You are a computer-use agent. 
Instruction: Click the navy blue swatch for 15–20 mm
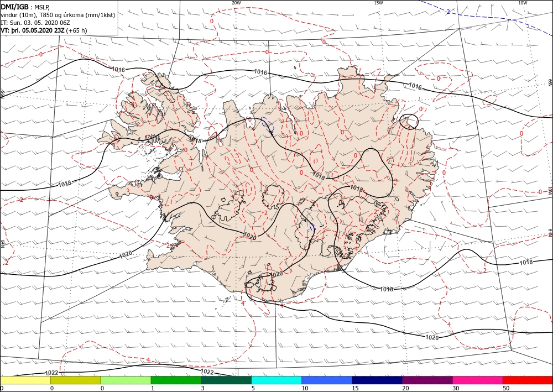point(377,380)
